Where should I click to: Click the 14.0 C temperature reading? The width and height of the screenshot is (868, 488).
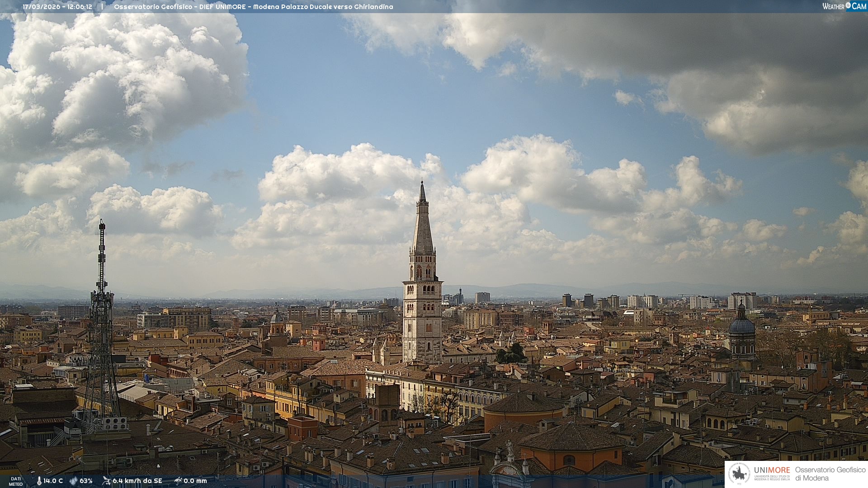click(53, 481)
